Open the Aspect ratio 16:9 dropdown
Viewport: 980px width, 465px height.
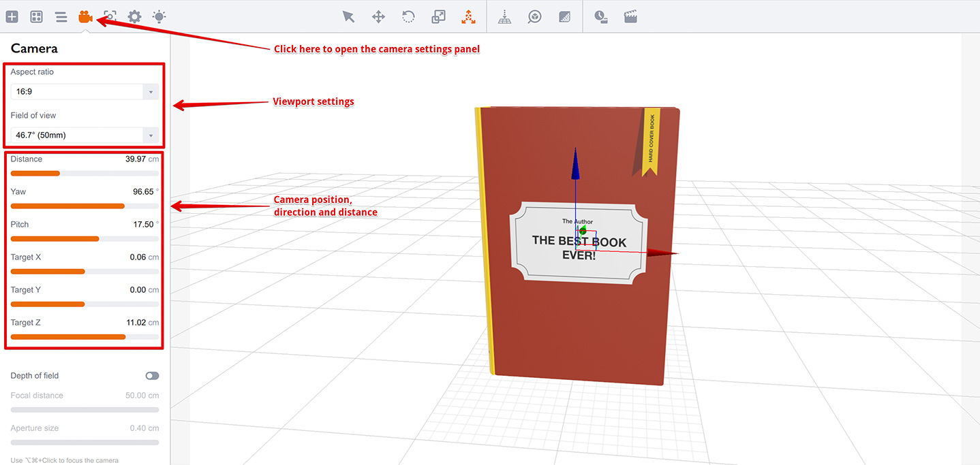[x=85, y=91]
